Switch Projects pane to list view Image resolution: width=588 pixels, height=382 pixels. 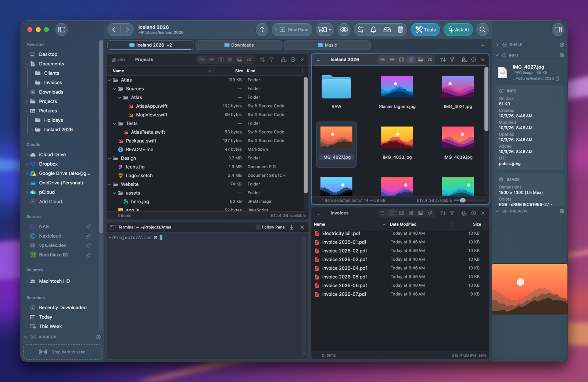coord(211,60)
